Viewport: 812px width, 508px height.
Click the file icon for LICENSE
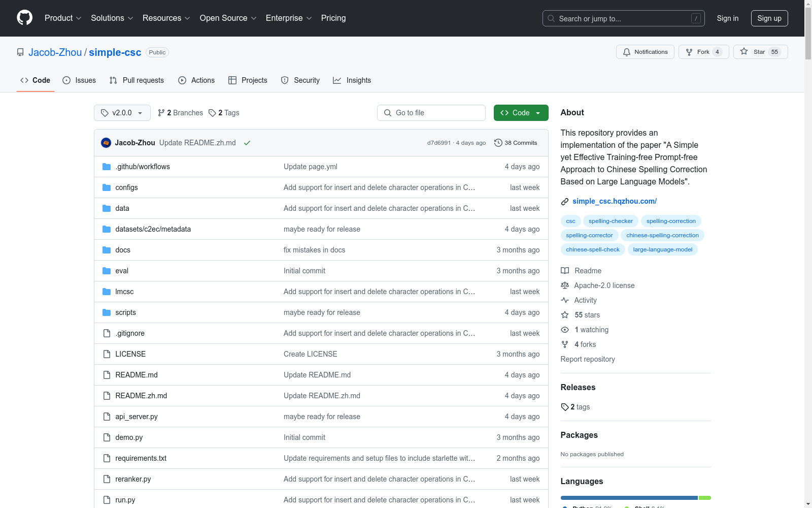[107, 354]
